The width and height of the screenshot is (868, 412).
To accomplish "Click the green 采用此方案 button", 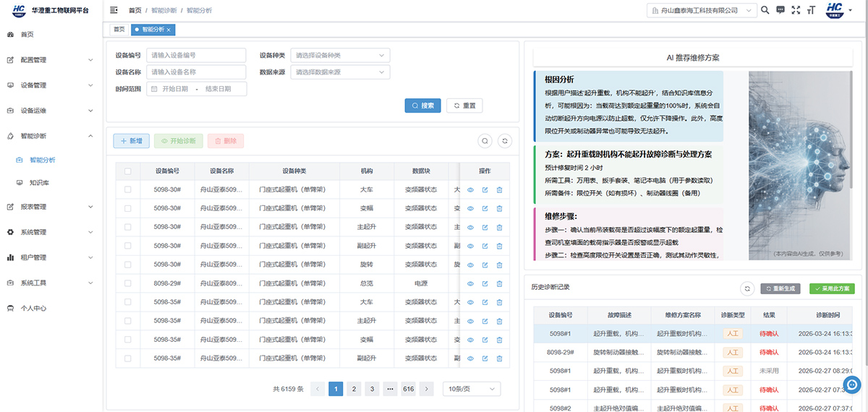I will (x=832, y=288).
